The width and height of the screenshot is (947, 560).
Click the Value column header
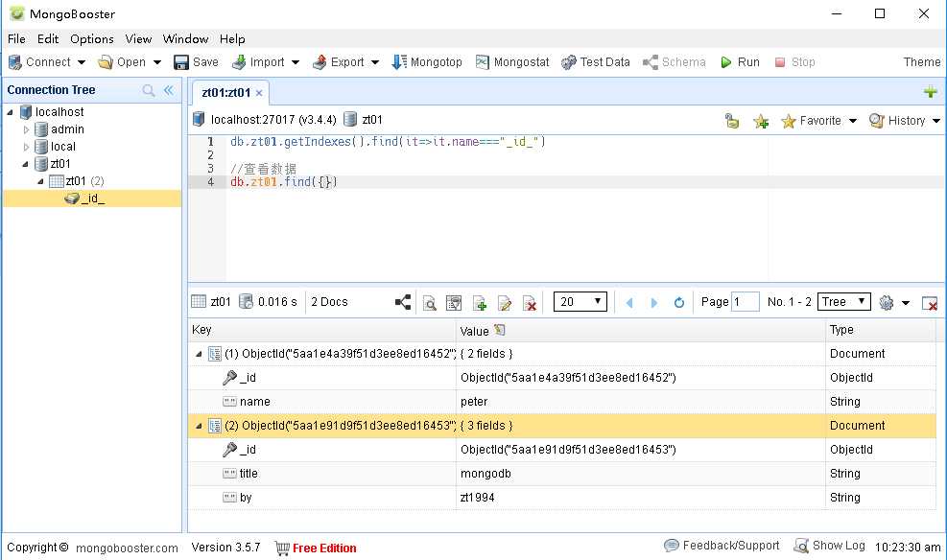pyautogui.click(x=640, y=331)
